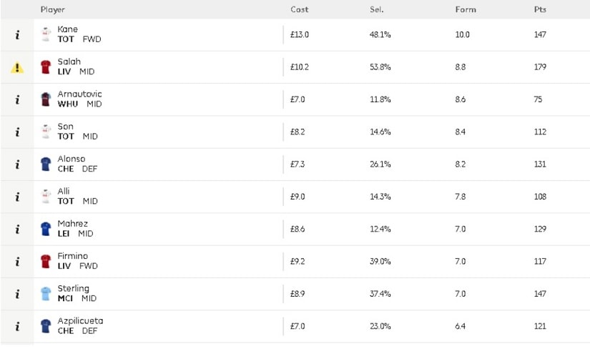Open info icon for Azpilicueta

tap(17, 326)
